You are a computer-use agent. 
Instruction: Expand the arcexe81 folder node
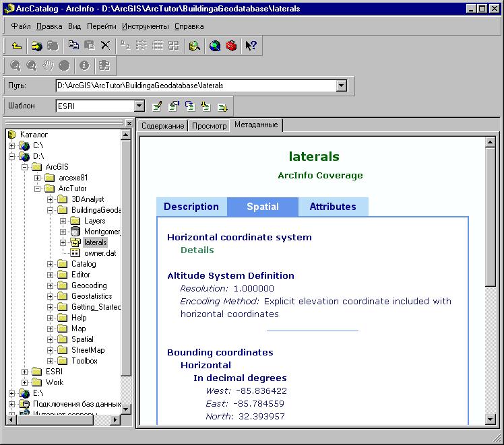click(x=38, y=178)
